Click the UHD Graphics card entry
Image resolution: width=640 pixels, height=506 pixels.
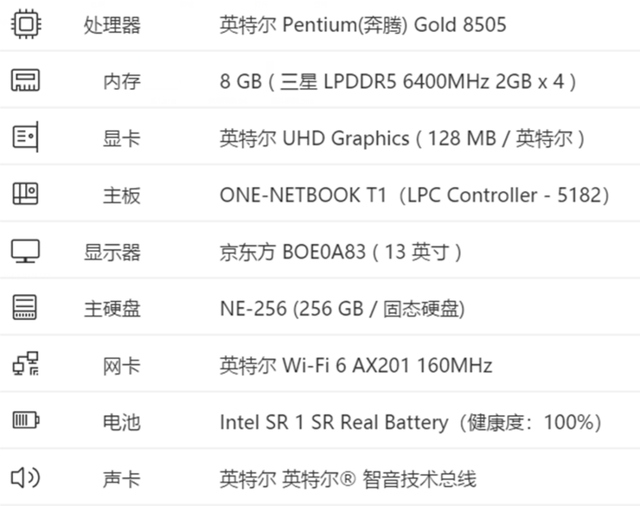[402, 138]
